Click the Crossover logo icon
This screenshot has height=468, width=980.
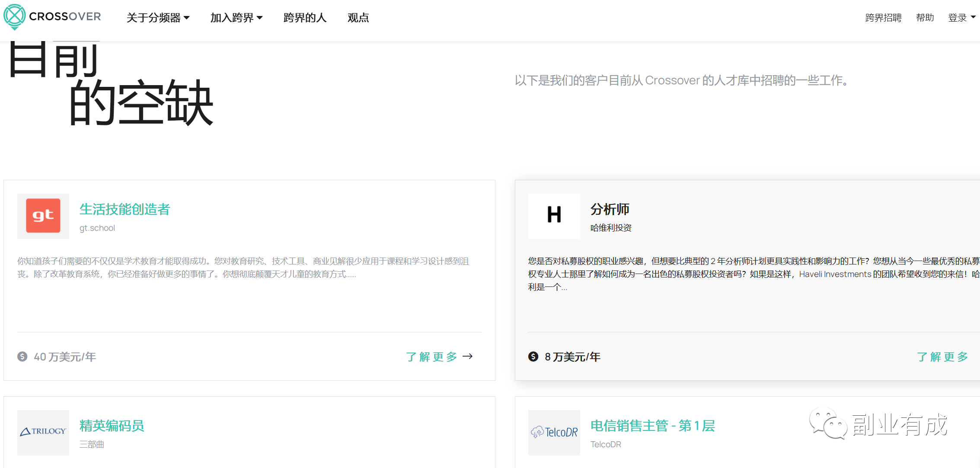(15, 17)
